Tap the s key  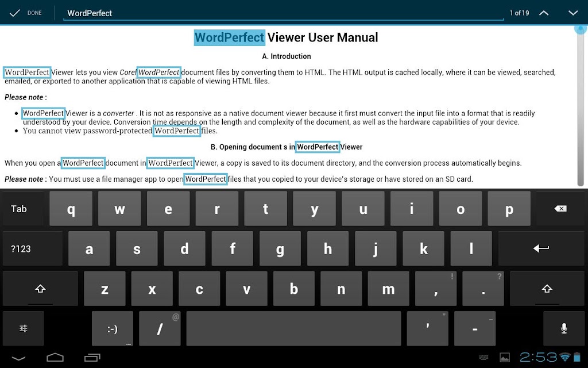[x=137, y=249]
